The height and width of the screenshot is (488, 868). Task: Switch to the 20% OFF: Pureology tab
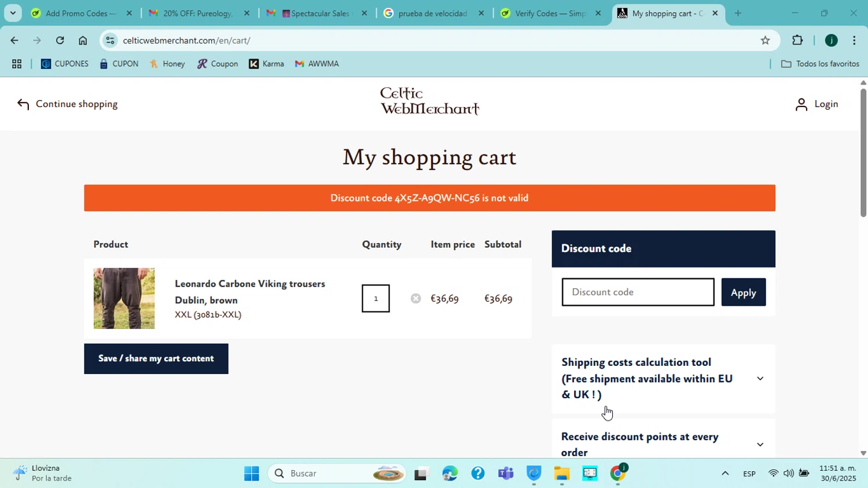(198, 13)
